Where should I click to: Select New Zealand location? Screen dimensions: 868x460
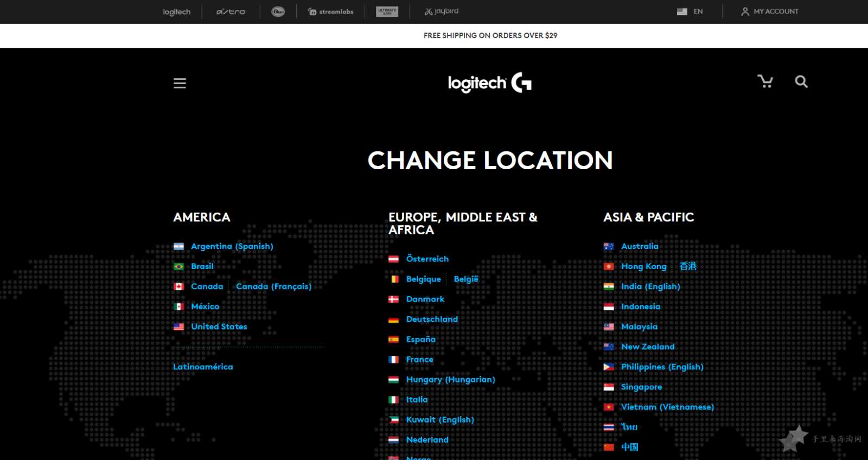click(x=648, y=347)
